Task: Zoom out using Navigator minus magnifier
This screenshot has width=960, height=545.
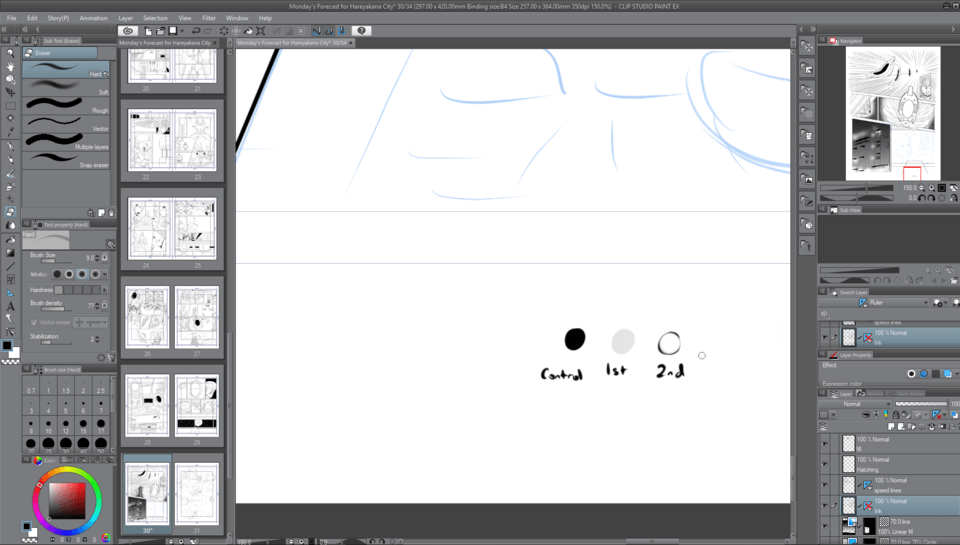Action: point(922,188)
